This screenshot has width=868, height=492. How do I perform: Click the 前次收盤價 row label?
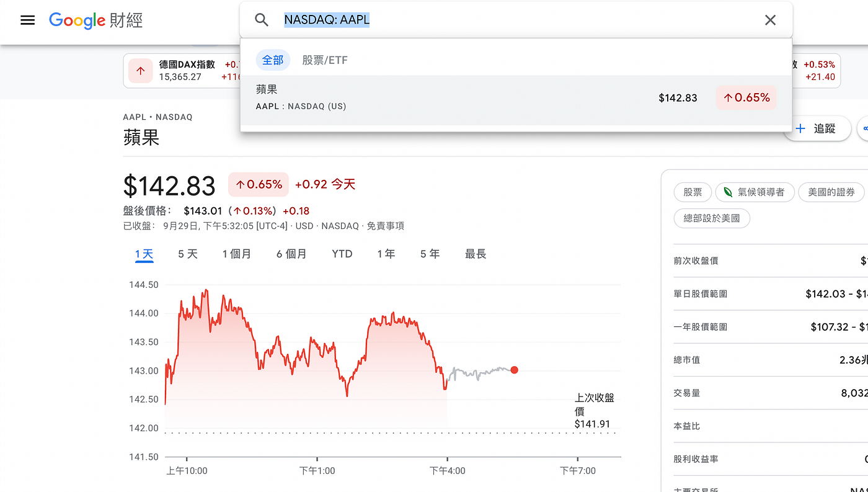click(696, 261)
